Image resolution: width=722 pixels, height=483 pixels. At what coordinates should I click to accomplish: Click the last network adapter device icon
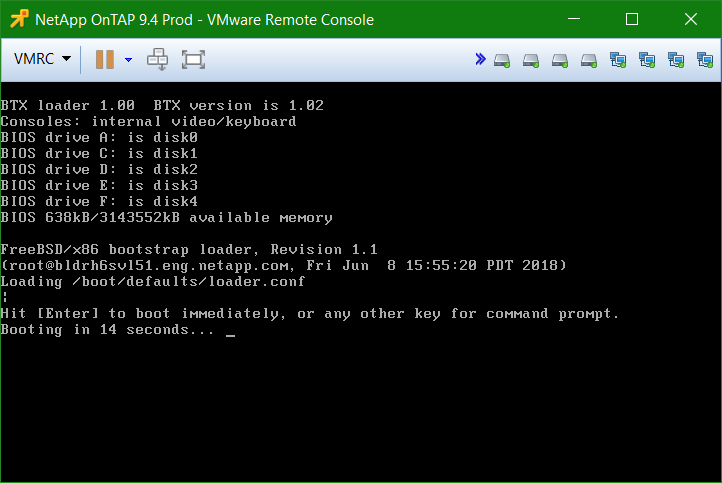[x=705, y=60]
